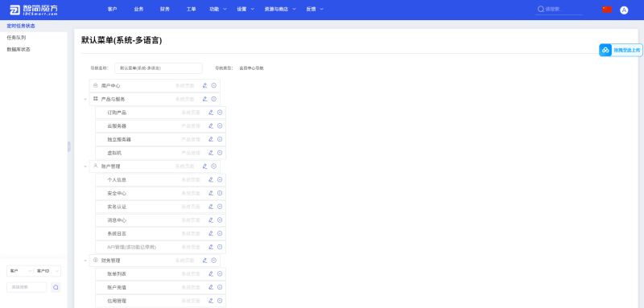Edit the 消息中心 item
The height and width of the screenshot is (308, 644).
[211, 220]
